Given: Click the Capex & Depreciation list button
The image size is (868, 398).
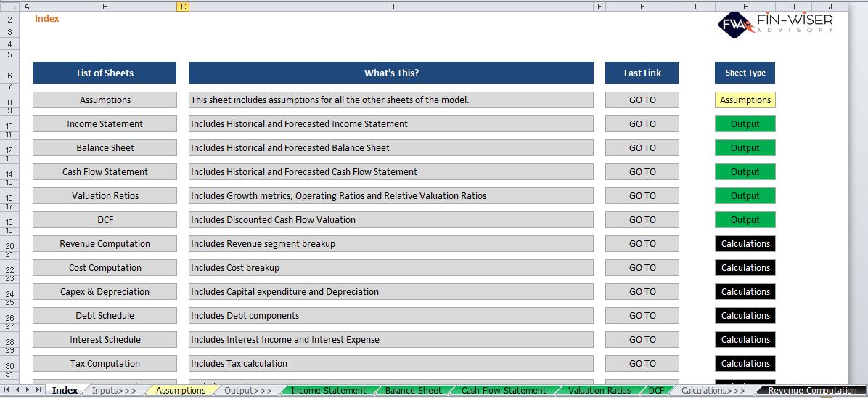Looking at the screenshot, I should [105, 291].
